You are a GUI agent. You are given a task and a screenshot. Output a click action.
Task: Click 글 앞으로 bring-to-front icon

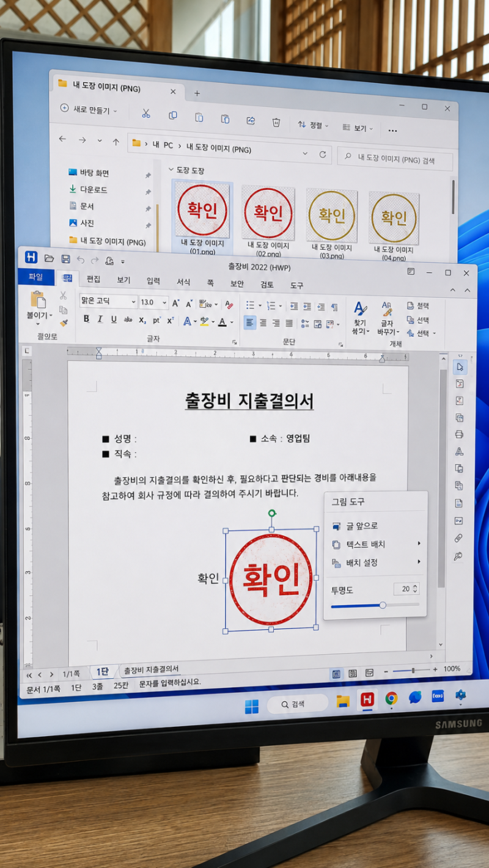tap(336, 526)
